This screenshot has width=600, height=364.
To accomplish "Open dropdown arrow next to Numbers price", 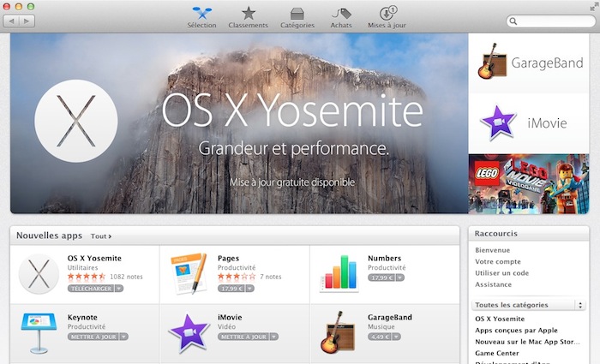I will click(400, 277).
